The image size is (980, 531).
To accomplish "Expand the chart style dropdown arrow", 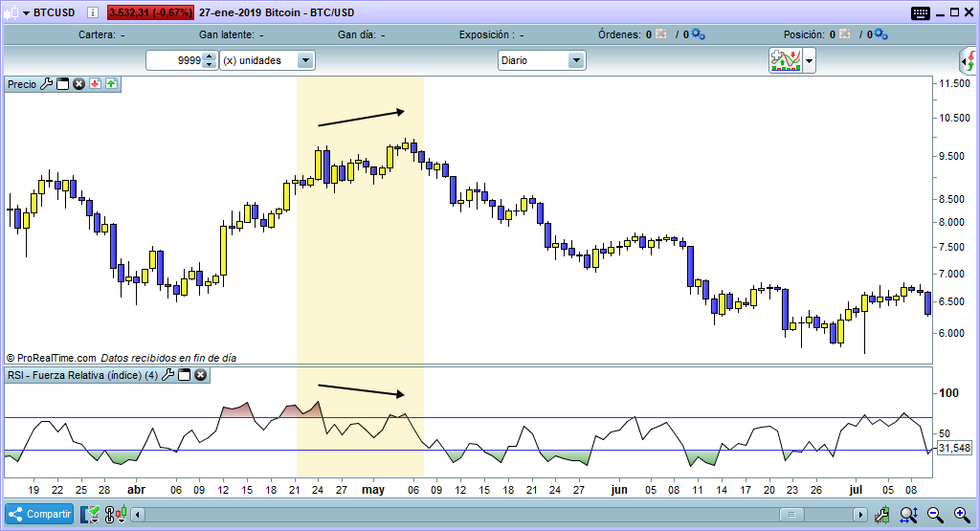I will pyautogui.click(x=810, y=61).
